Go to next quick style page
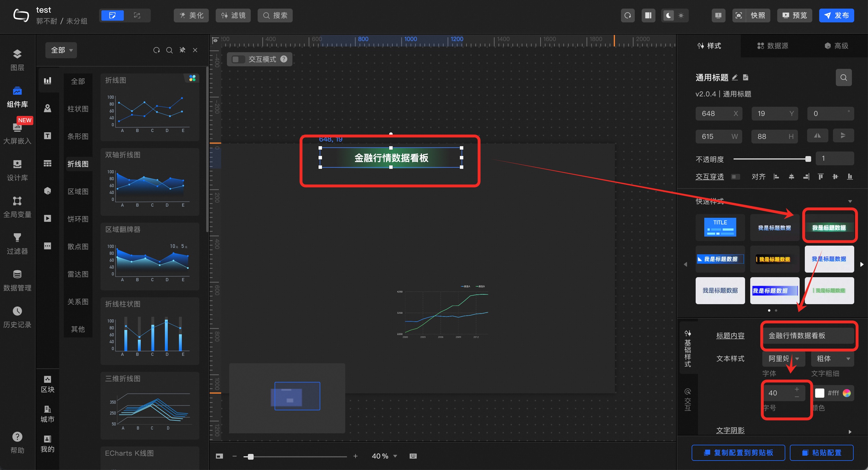 click(x=862, y=264)
